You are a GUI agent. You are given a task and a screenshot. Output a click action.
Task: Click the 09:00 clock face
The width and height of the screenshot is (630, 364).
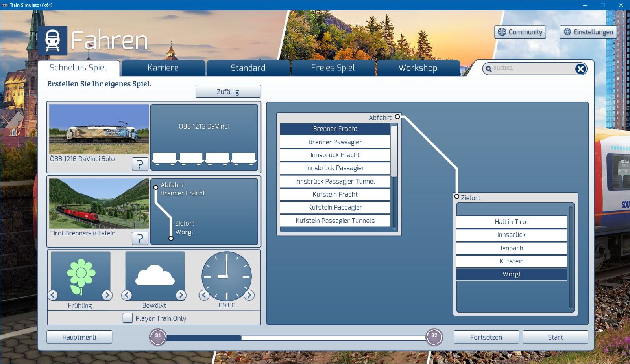(227, 276)
